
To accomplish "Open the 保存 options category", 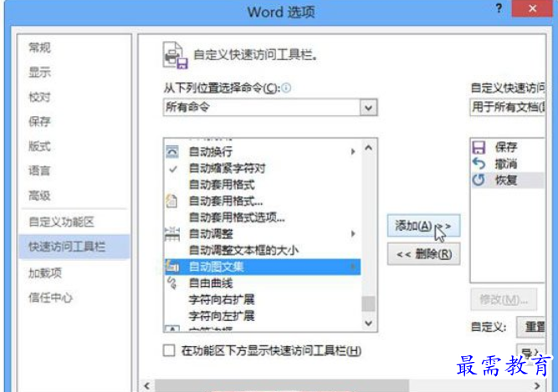I will pyautogui.click(x=39, y=121).
